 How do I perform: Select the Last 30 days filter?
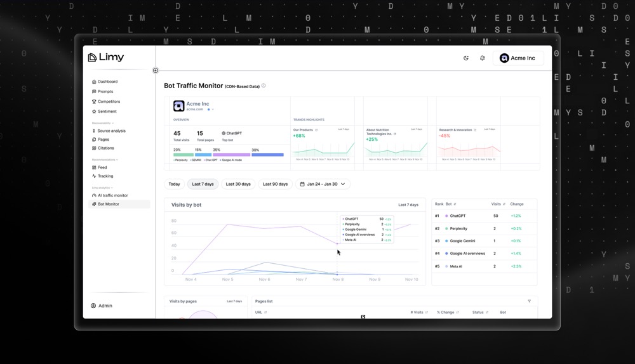[238, 184]
